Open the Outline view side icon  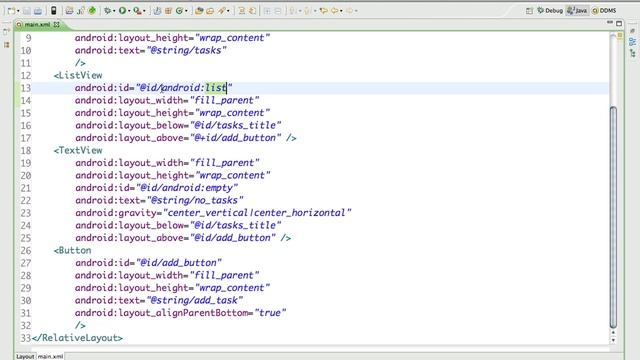pos(633,42)
